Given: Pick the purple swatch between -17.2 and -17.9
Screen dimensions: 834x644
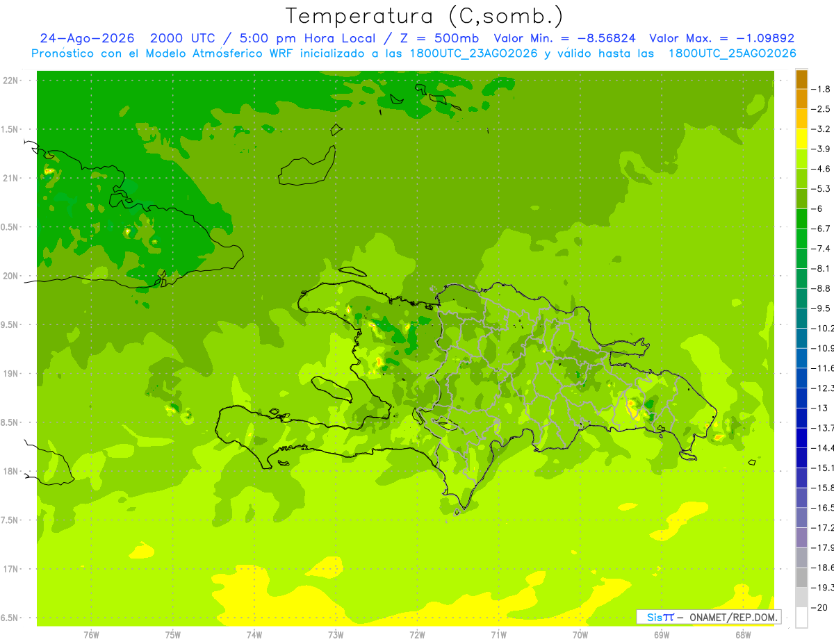Looking at the screenshot, I should click(x=801, y=538).
